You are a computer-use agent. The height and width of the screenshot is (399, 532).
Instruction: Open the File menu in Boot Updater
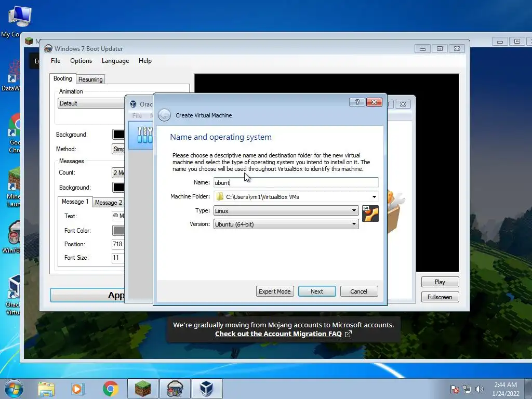click(x=56, y=61)
